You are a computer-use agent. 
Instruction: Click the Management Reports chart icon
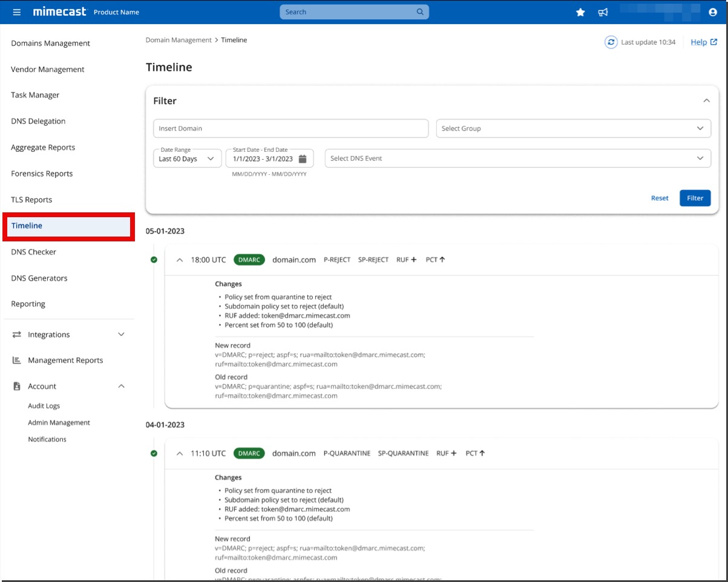point(17,360)
